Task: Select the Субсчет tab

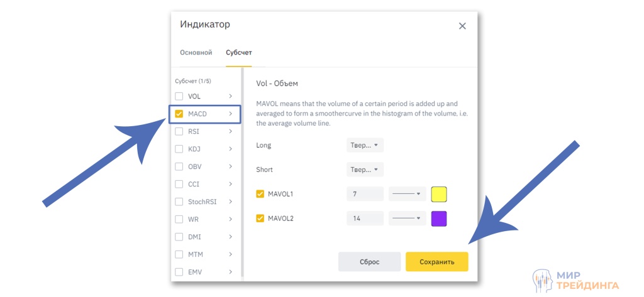Action: (x=239, y=53)
